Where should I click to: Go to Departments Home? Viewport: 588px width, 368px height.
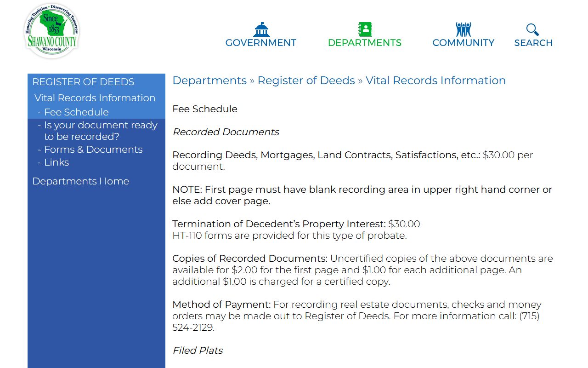80,181
